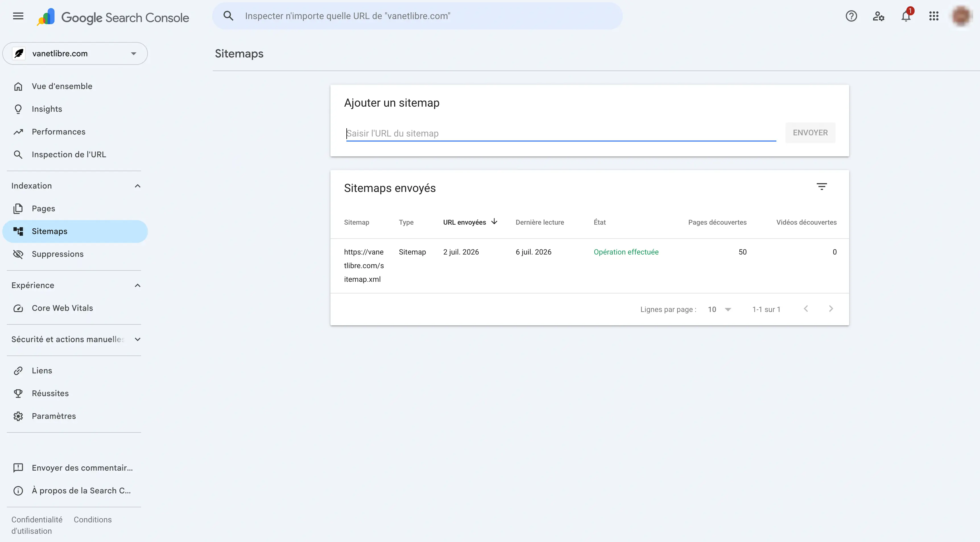The height and width of the screenshot is (542, 980).
Task: Click the 50 discovered pages value
Action: pos(742,252)
